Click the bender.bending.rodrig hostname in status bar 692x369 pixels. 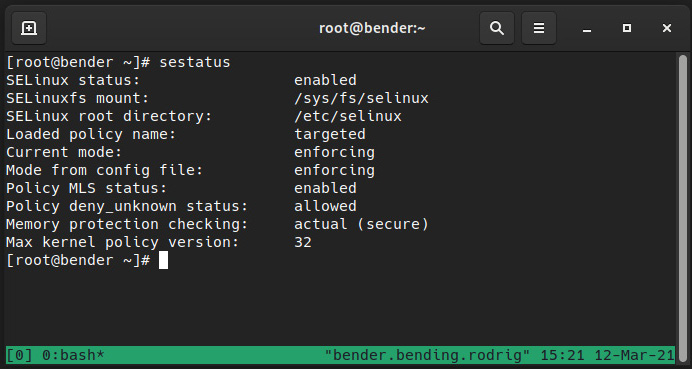(427, 354)
